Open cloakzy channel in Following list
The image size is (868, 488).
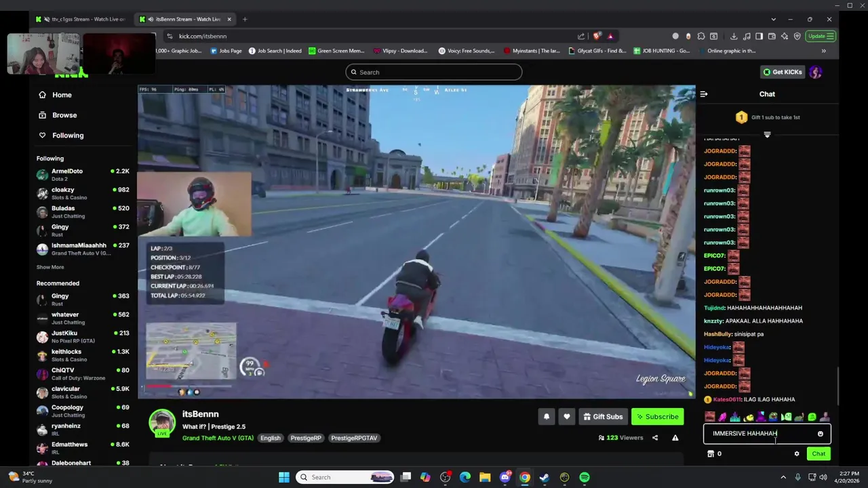tap(83, 193)
